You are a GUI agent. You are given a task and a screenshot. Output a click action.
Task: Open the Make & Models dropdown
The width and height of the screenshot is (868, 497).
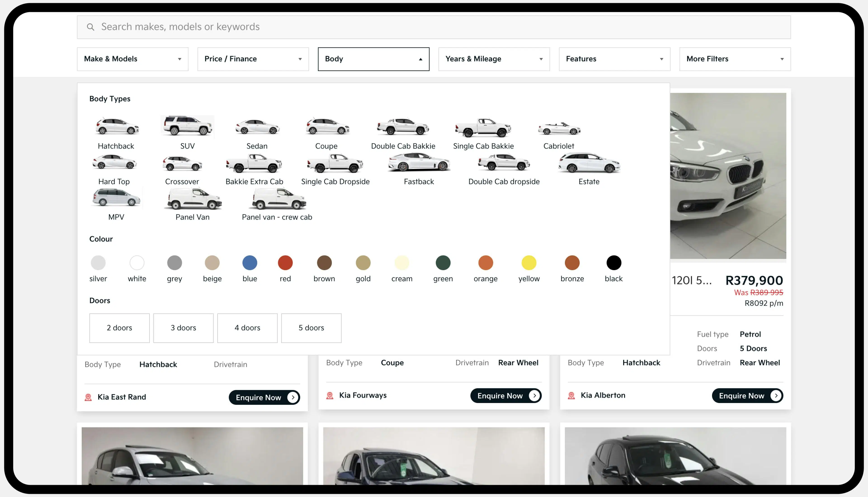(132, 59)
